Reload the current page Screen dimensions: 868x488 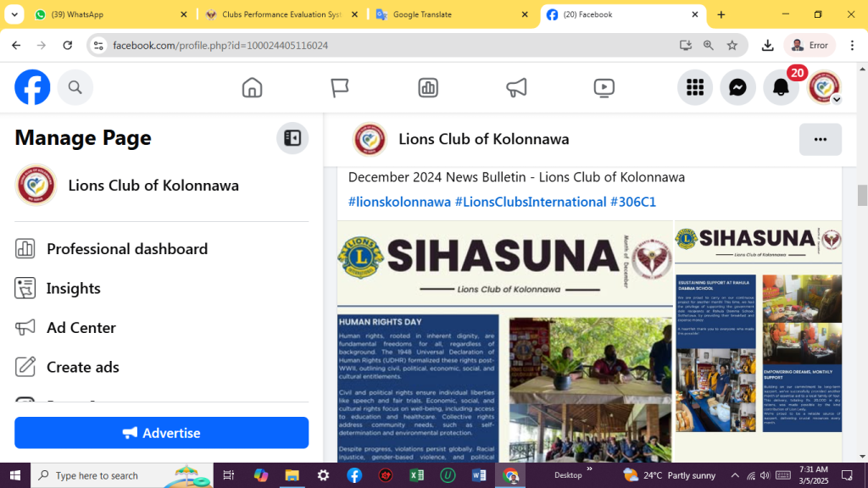[68, 46]
